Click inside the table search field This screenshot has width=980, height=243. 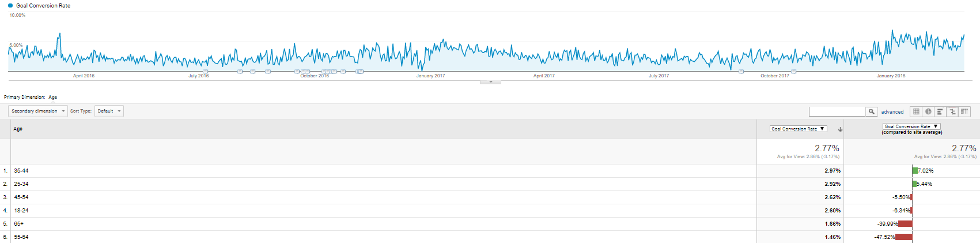(x=837, y=111)
